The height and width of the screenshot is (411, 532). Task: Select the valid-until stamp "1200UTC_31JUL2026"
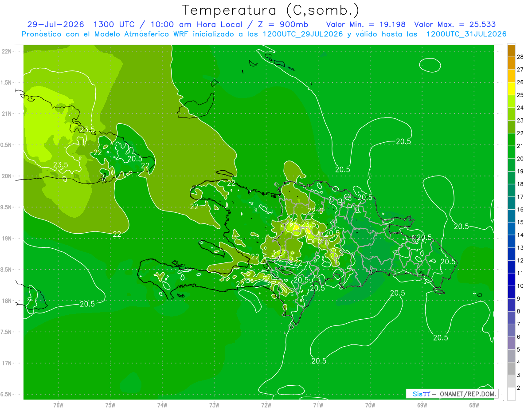tap(466, 34)
